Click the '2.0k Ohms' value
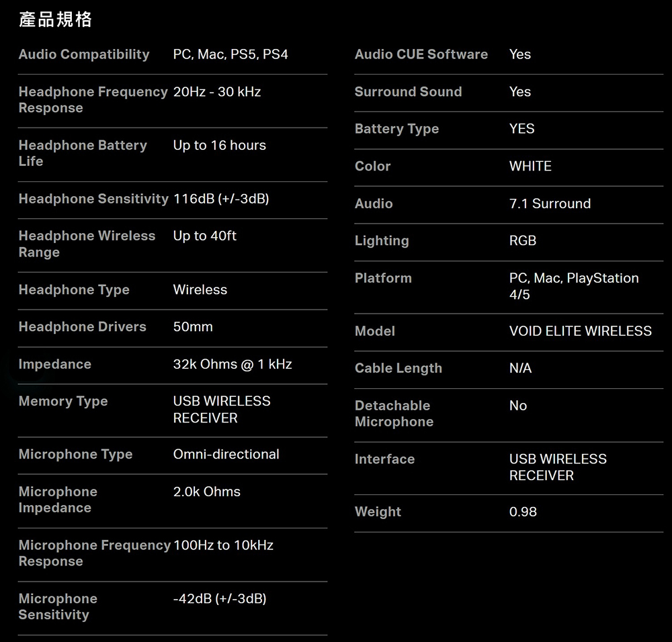 coord(207,492)
